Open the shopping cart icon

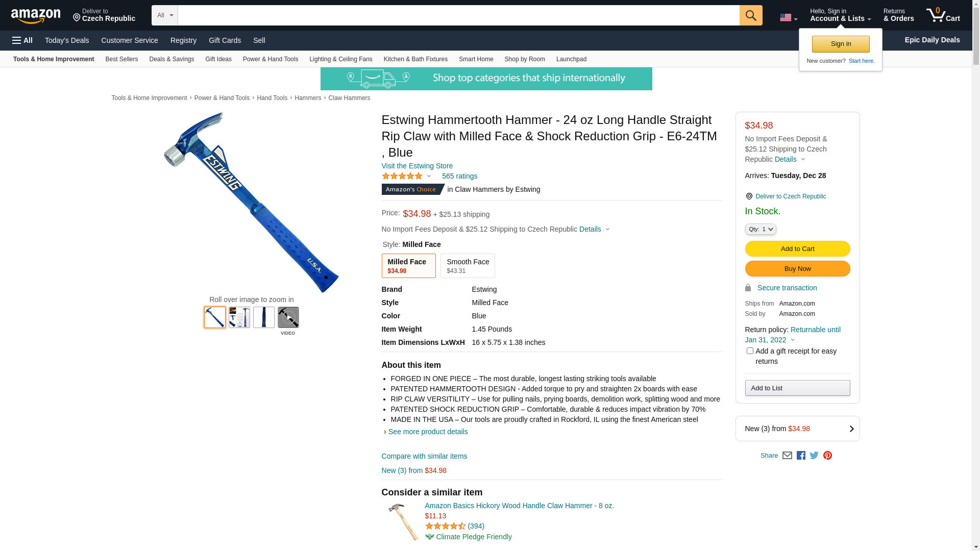click(x=943, y=15)
